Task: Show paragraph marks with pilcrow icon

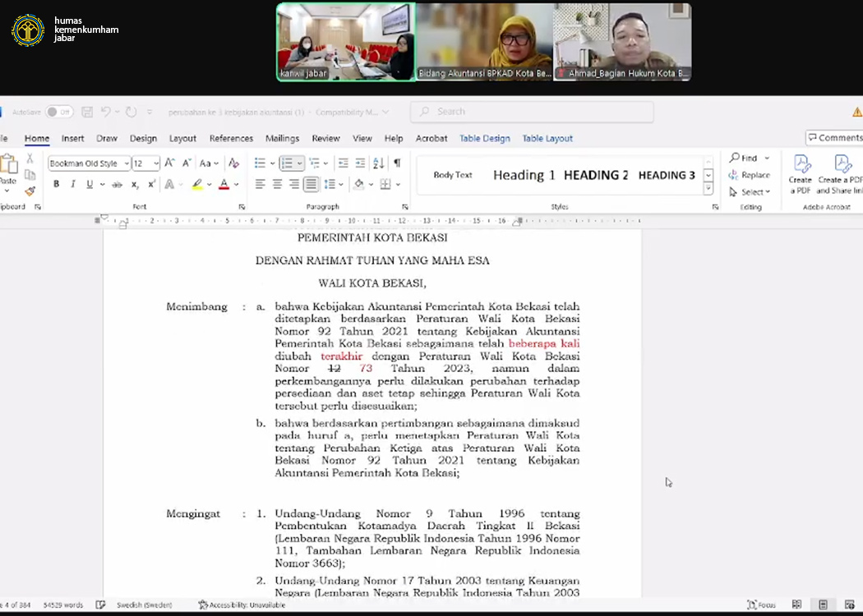Action: click(x=397, y=163)
